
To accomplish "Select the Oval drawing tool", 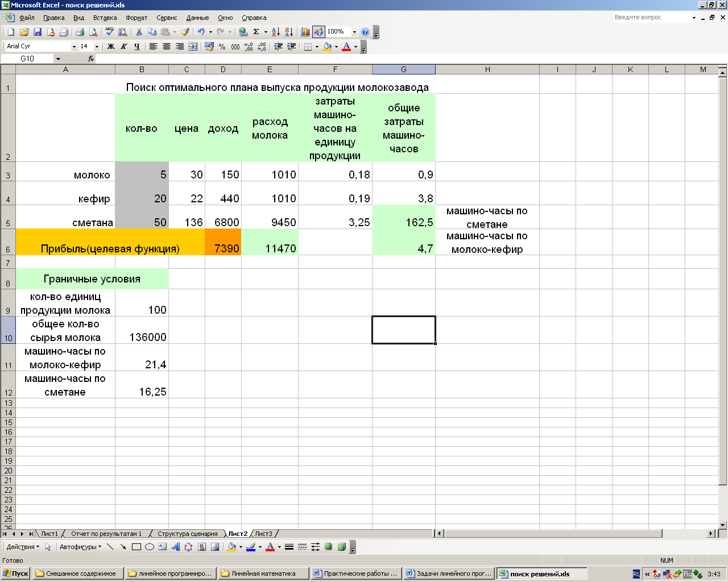I will (150, 547).
